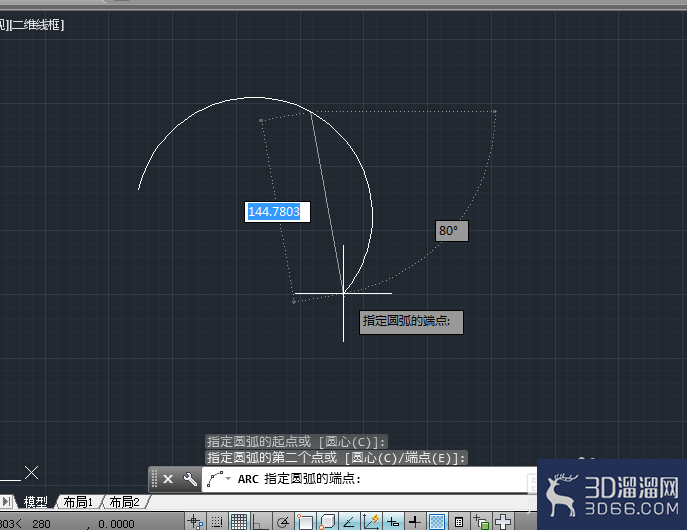The width and height of the screenshot is (687, 530).
Task: Click 指定圆弧的起点或 history line
Action: (x=297, y=442)
